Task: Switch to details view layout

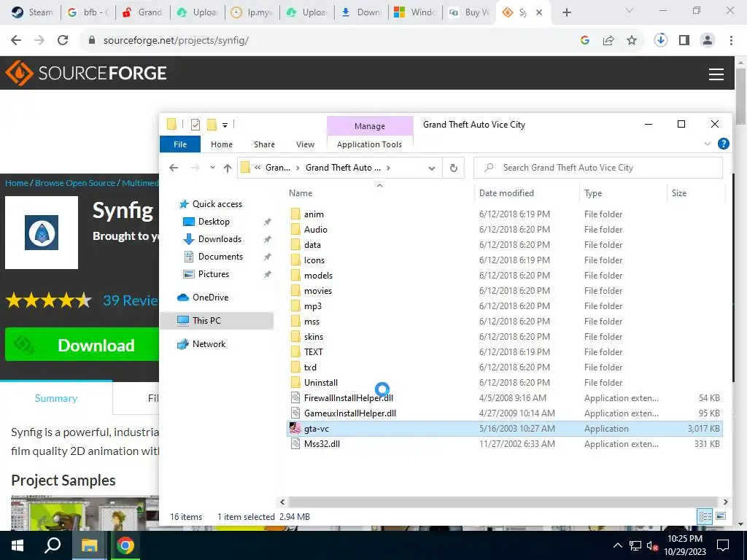Action: tap(705, 516)
